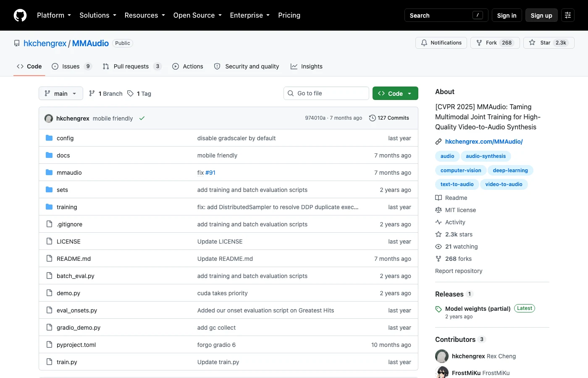The width and height of the screenshot is (588, 378).
Task: Switch to the Code tab
Action: 29,66
